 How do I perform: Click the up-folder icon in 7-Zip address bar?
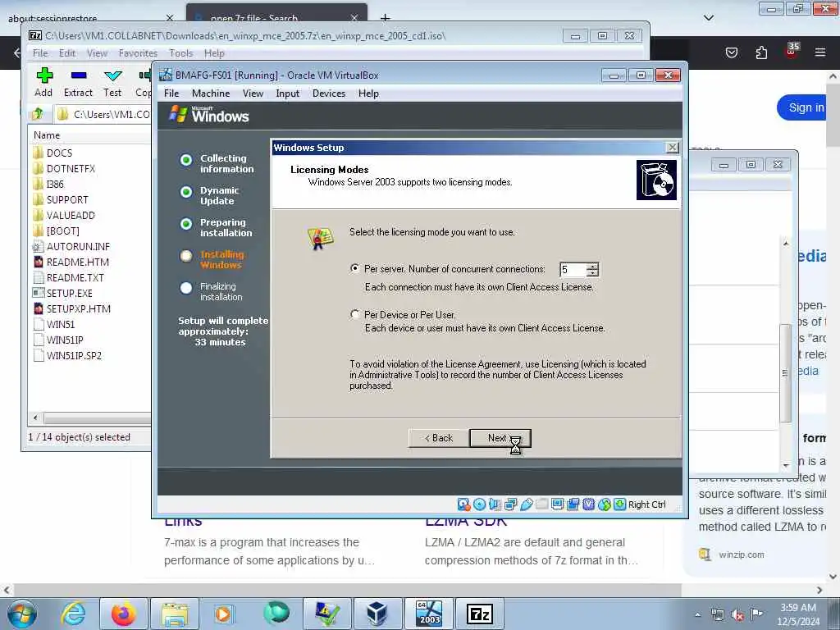[x=38, y=113]
